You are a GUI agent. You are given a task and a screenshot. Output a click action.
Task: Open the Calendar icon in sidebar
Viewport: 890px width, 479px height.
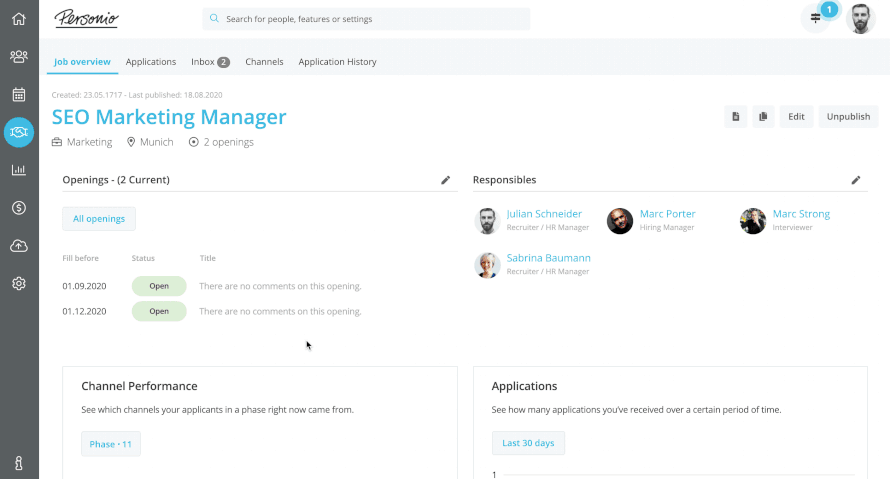click(18, 95)
